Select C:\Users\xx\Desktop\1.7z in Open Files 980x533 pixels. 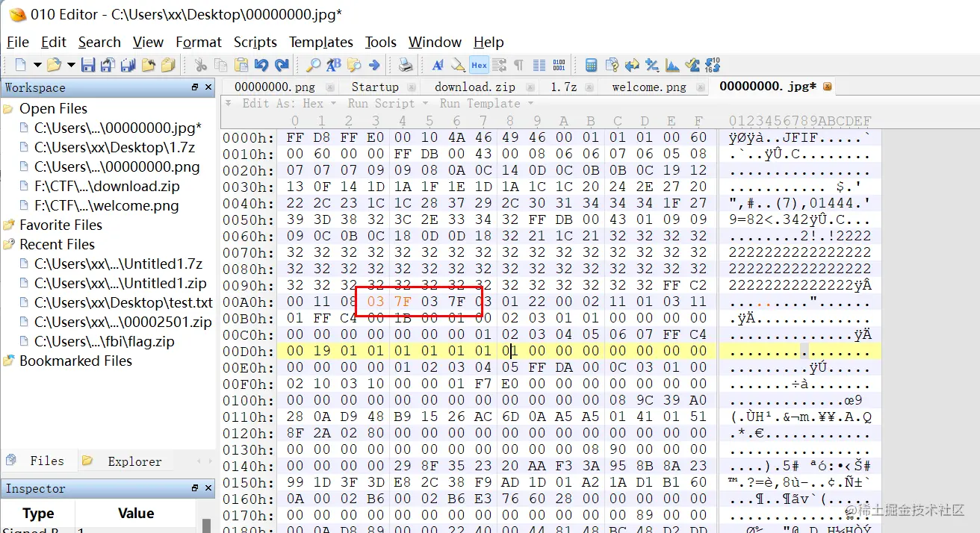click(x=114, y=148)
